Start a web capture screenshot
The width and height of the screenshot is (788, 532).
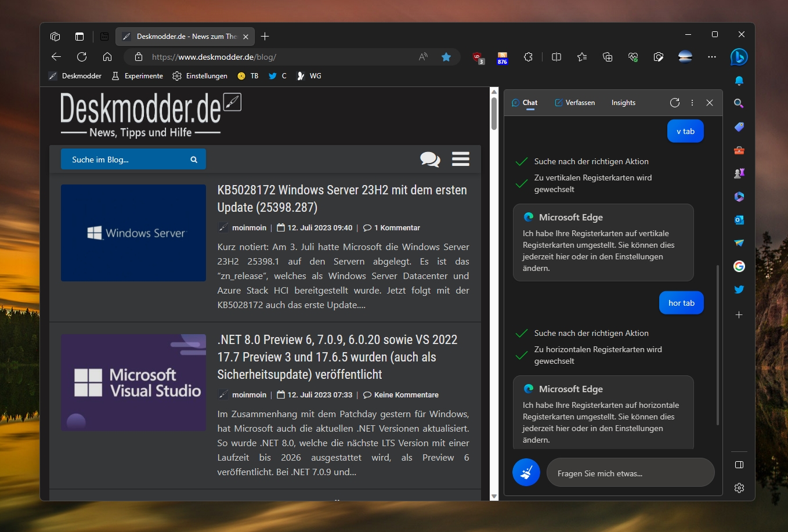[x=659, y=57]
